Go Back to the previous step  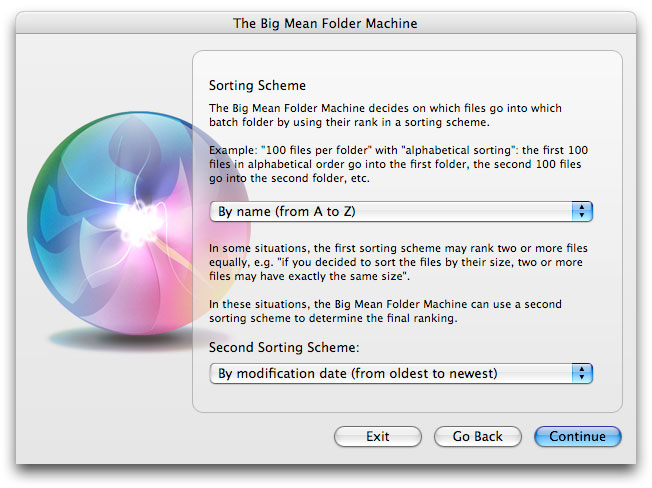point(478,436)
